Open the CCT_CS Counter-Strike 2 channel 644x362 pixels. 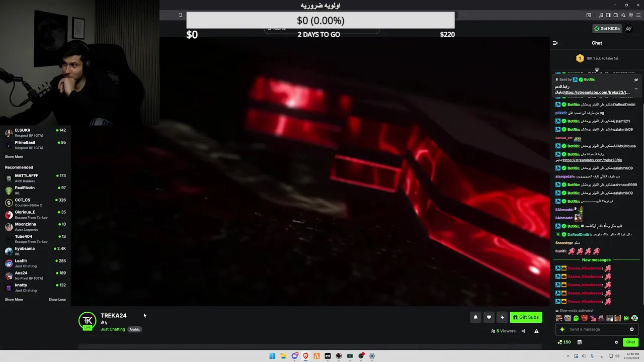(35, 202)
